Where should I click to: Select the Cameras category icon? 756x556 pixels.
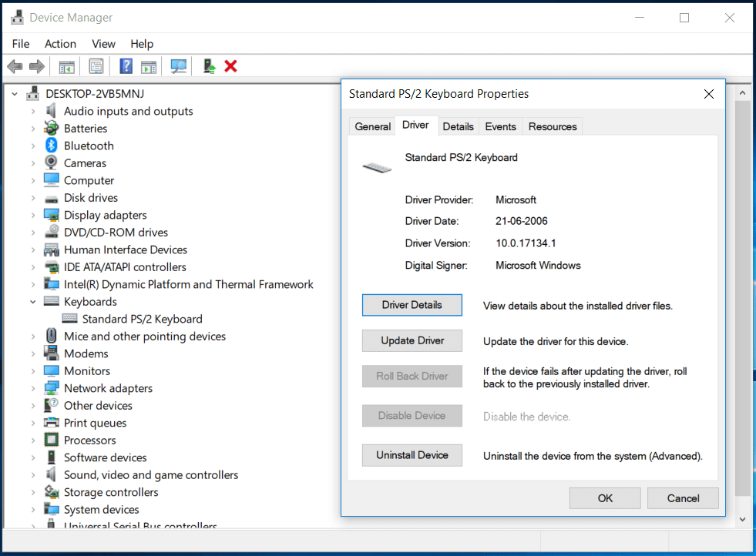[x=51, y=162]
